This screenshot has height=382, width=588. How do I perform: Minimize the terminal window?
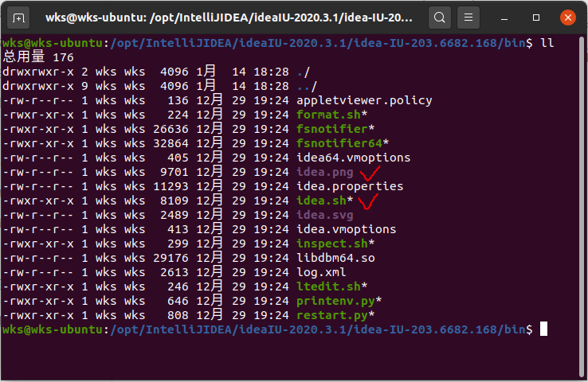504,18
